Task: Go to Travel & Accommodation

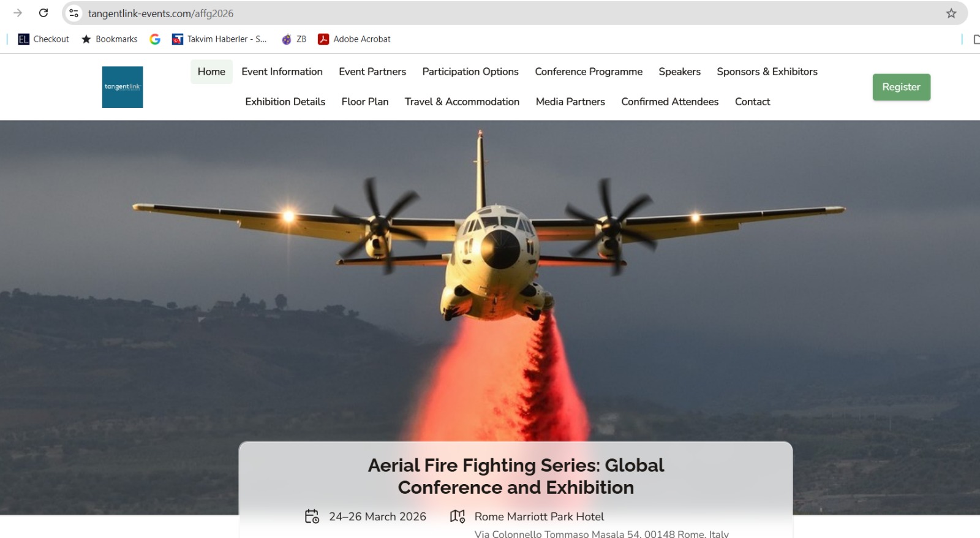Action: (462, 102)
